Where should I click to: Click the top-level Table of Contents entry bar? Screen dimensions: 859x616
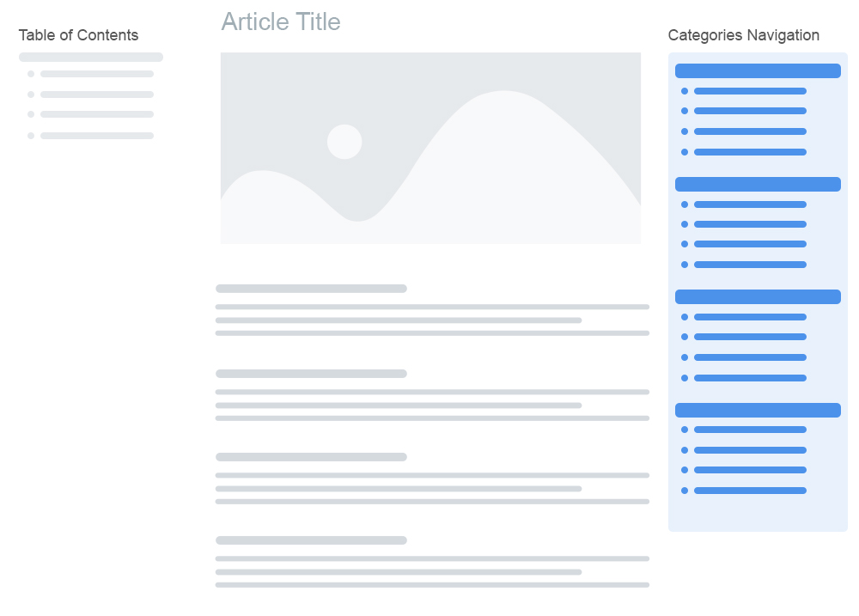tap(91, 58)
